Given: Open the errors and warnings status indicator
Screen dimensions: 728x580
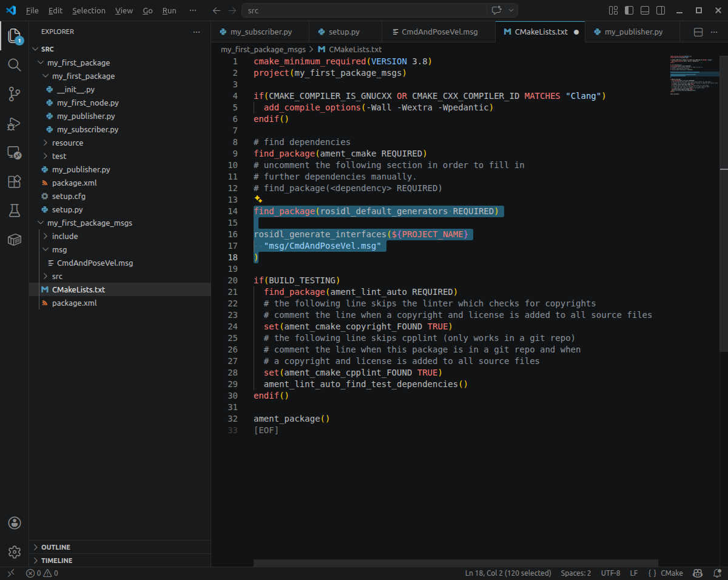Looking at the screenshot, I should click(x=42, y=573).
